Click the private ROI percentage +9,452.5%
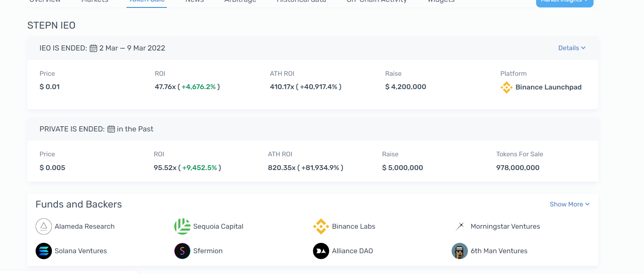Image resolution: width=644 pixels, height=274 pixels. tap(199, 168)
